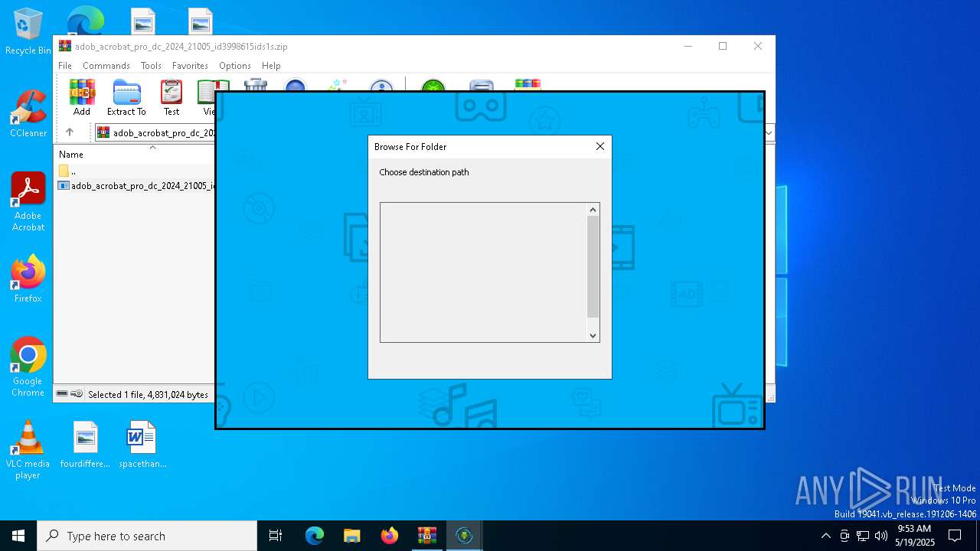The height and width of the screenshot is (551, 980).
Task: Select the VLC media player desktop shortcut
Action: [x=28, y=450]
